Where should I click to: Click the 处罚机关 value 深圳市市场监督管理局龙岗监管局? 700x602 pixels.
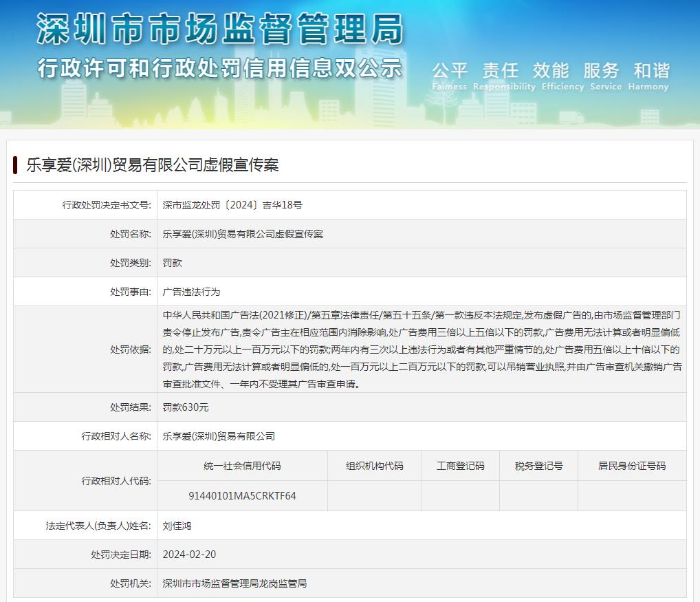(234, 583)
